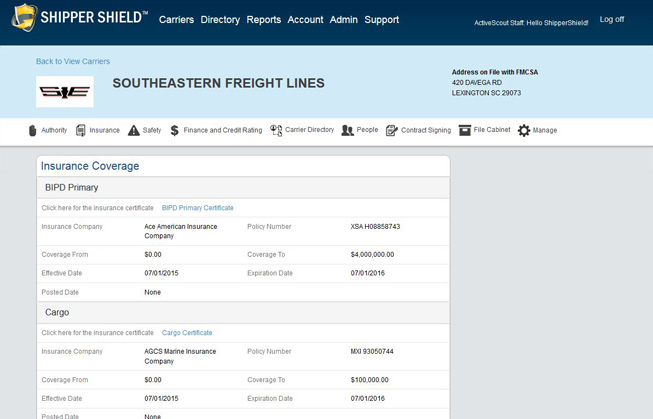Open the BIPD Primary Certificate link
The image size is (653, 419).
coord(197,208)
